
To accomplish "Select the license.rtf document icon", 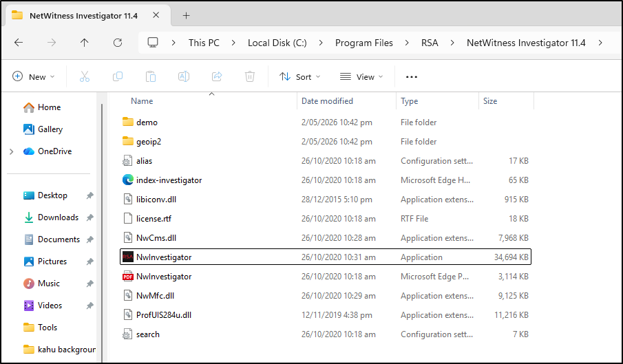I will 127,218.
